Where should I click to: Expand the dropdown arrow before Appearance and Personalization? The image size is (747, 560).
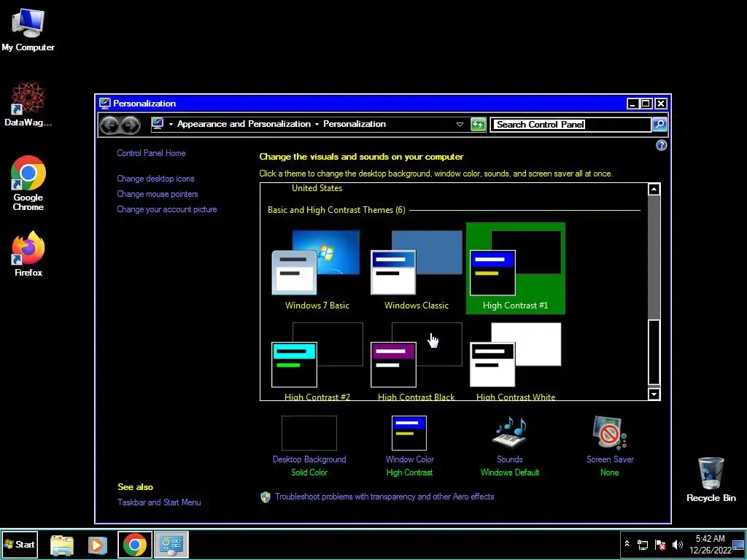pyautogui.click(x=171, y=124)
